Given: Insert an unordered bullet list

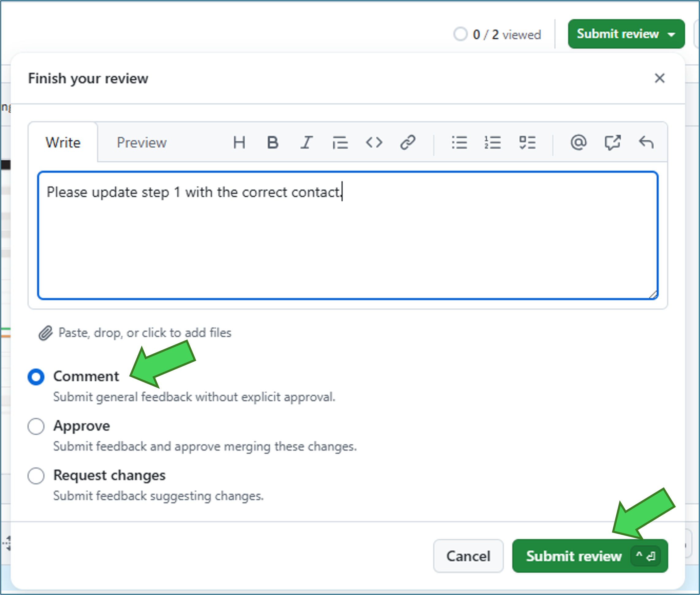Looking at the screenshot, I should pos(460,142).
